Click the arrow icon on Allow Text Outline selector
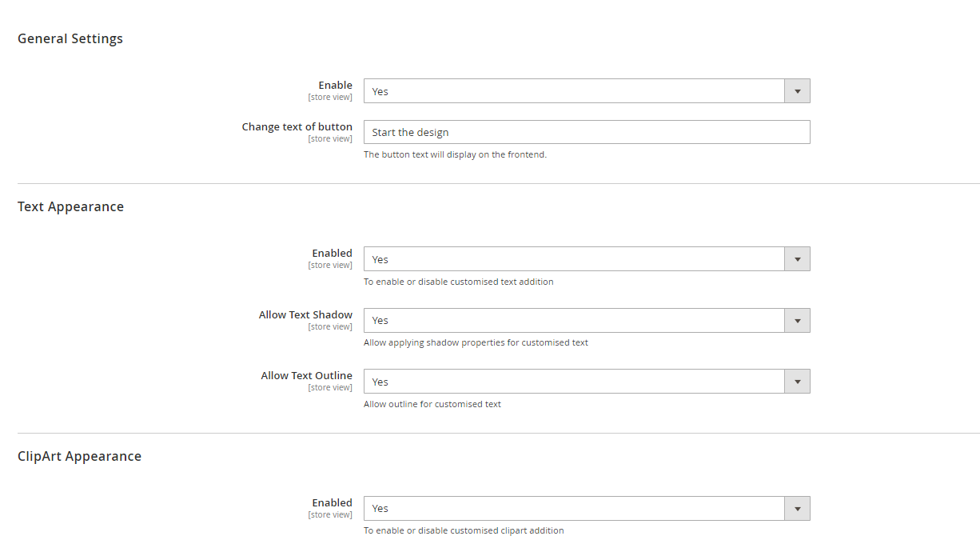 coord(797,381)
